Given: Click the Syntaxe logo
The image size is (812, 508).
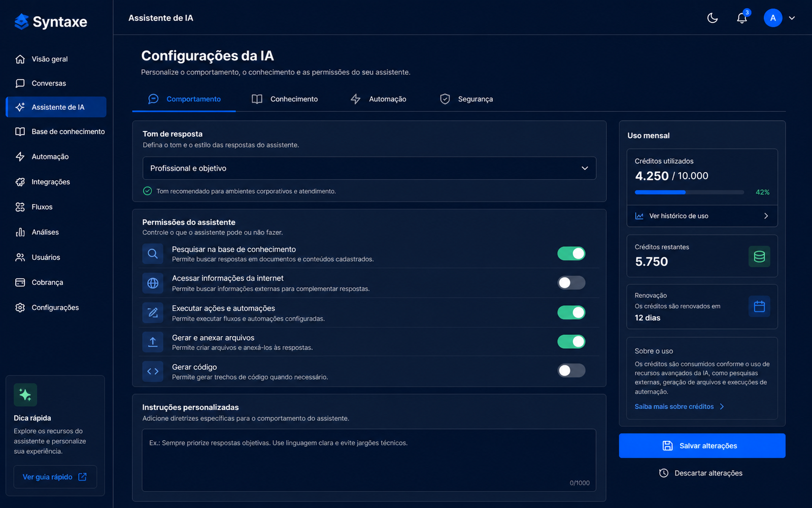Looking at the screenshot, I should [x=51, y=22].
